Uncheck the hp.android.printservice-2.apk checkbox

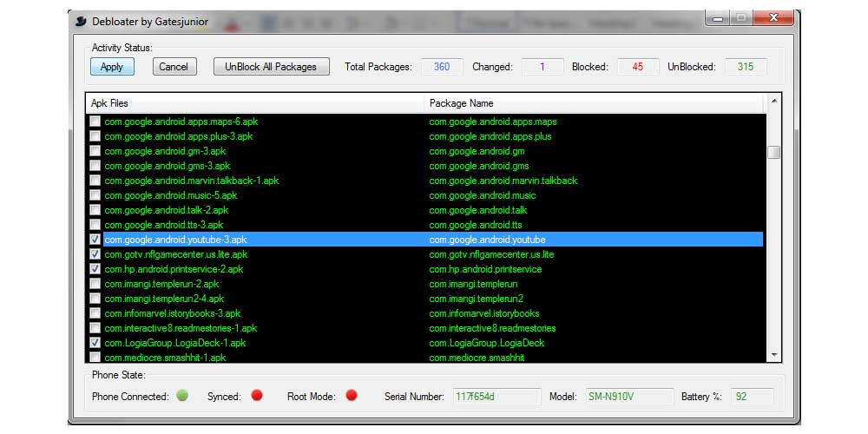(x=95, y=269)
